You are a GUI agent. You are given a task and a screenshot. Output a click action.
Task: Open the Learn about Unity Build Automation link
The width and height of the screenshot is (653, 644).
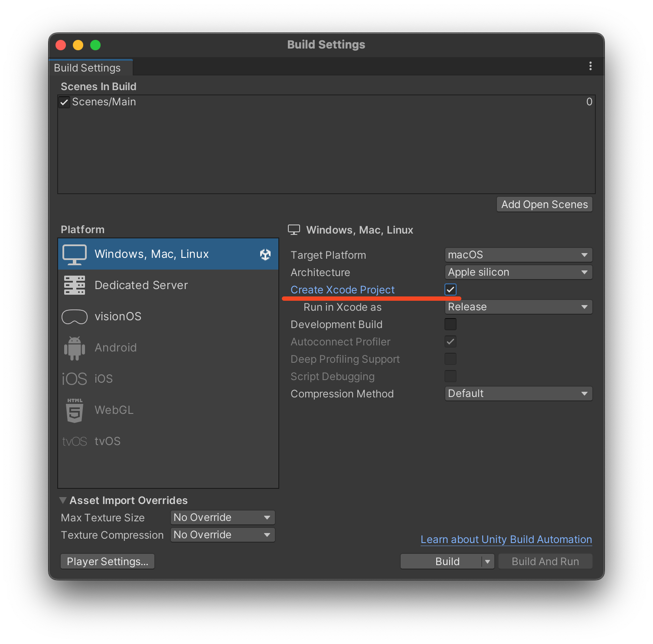coord(506,540)
